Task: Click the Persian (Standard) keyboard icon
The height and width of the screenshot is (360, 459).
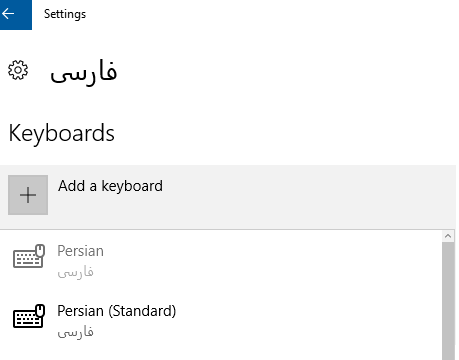Action: [29, 316]
